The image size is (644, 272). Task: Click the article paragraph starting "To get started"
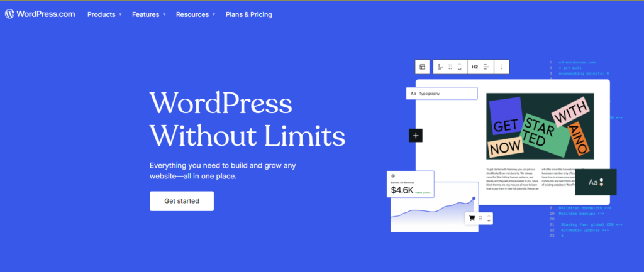(x=512, y=179)
